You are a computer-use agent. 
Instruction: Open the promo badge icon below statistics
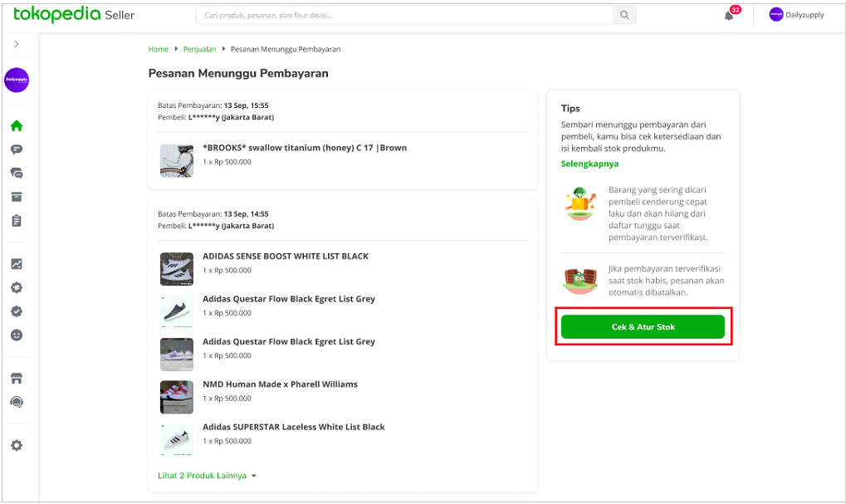[17, 287]
